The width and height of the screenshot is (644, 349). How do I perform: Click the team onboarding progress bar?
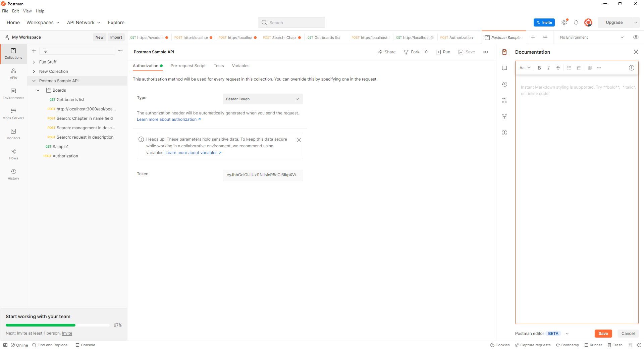58,325
